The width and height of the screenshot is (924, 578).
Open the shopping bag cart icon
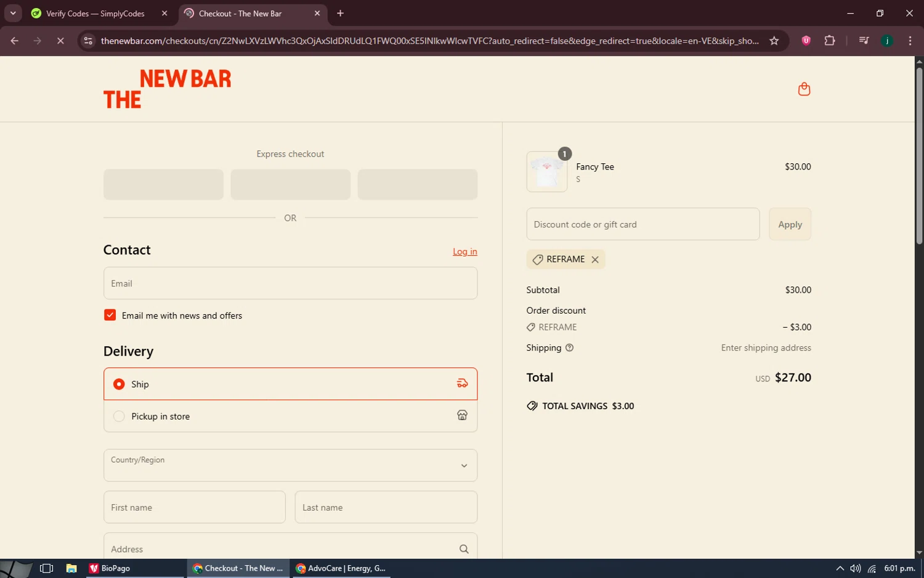[x=804, y=89]
